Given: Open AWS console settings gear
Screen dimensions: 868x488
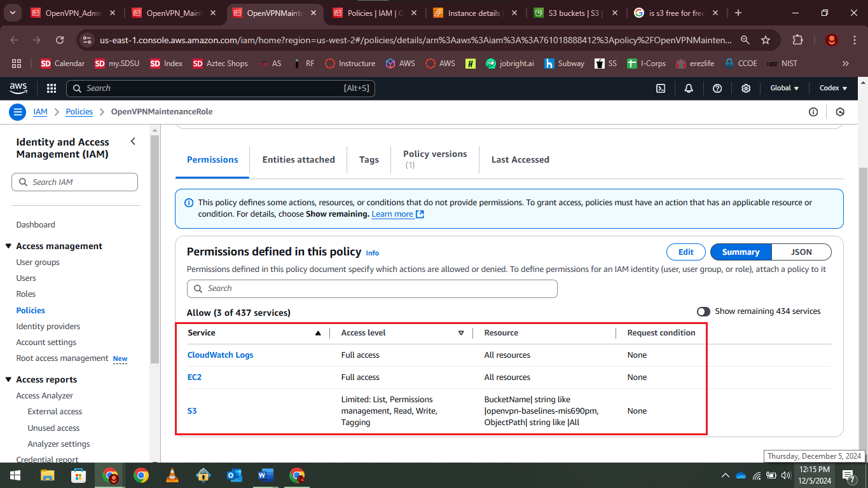Looking at the screenshot, I should pos(746,88).
